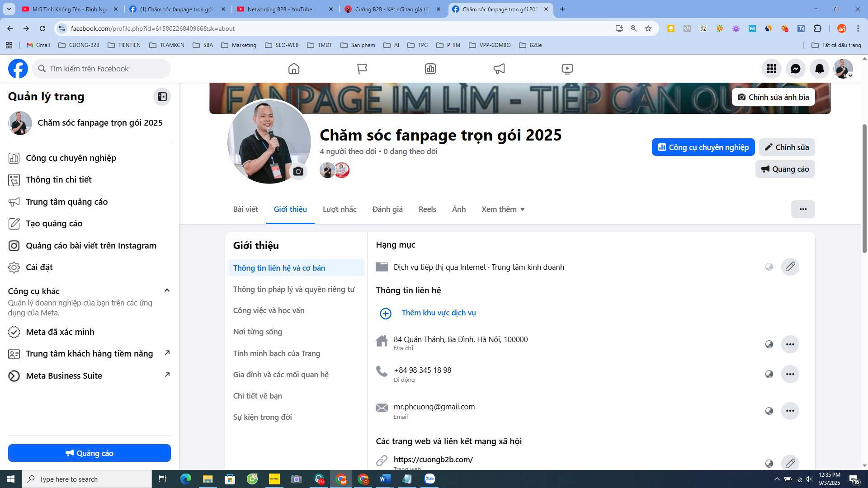Click Chỉnh sửa ảnh bìa button
This screenshot has height=488, width=868.
click(x=773, y=97)
